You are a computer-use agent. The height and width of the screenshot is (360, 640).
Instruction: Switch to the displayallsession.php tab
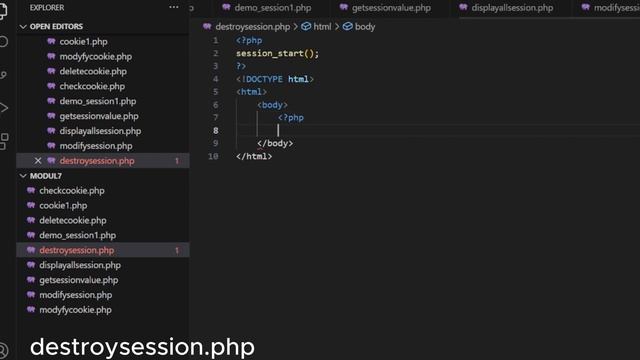[507, 8]
